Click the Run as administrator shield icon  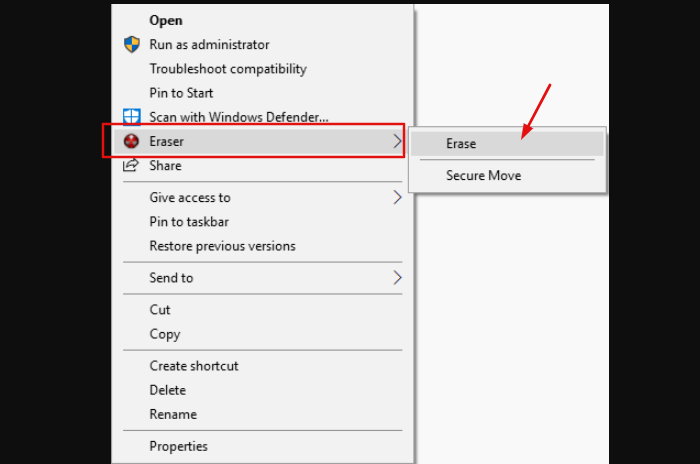pyautogui.click(x=131, y=45)
